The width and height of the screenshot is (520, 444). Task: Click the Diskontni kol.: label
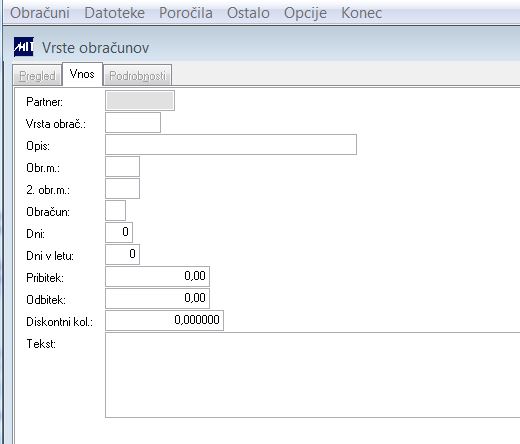(x=60, y=322)
